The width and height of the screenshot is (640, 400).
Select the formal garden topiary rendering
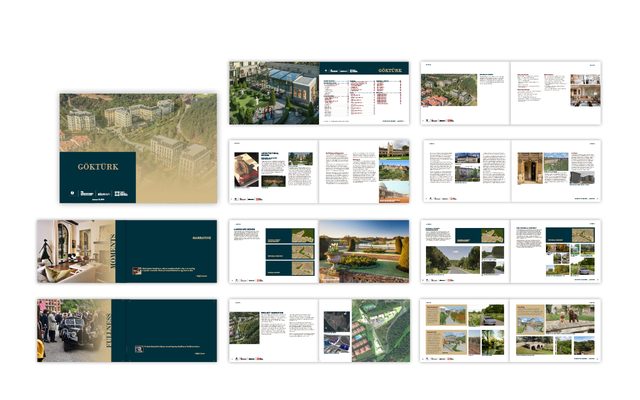click(x=364, y=251)
